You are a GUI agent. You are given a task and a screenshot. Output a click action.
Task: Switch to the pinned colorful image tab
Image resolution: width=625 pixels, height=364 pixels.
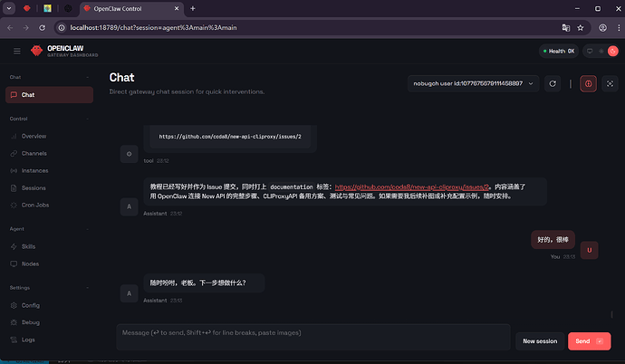pos(47,8)
